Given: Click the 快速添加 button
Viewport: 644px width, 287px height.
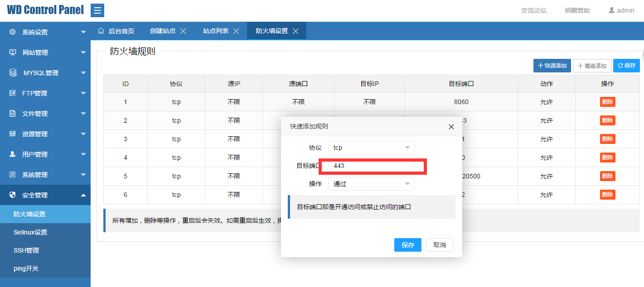Looking at the screenshot, I should click(x=552, y=65).
